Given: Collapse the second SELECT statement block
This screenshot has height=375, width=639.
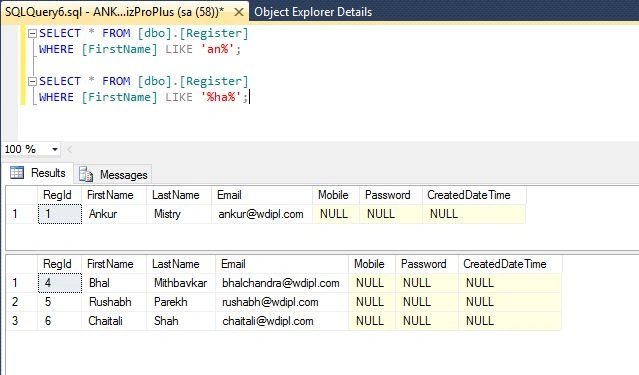Looking at the screenshot, I should (x=32, y=82).
